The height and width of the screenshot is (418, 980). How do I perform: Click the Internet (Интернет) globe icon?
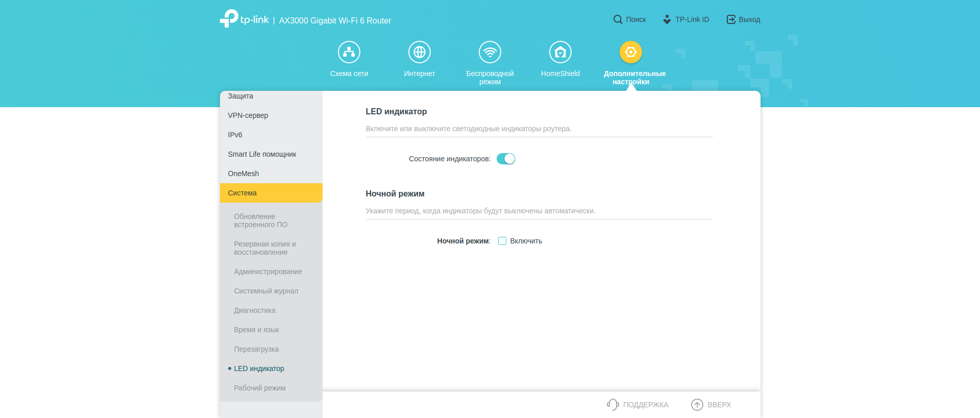tap(420, 52)
